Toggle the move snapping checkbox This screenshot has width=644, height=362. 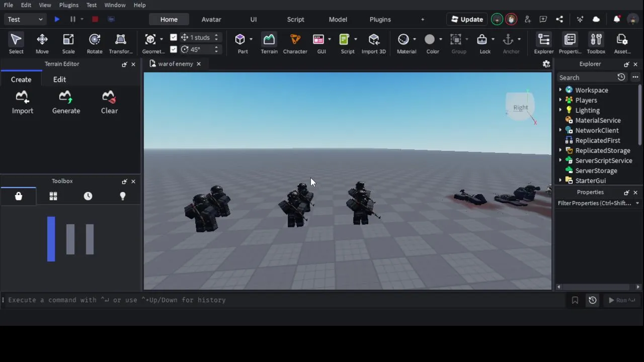point(174,37)
